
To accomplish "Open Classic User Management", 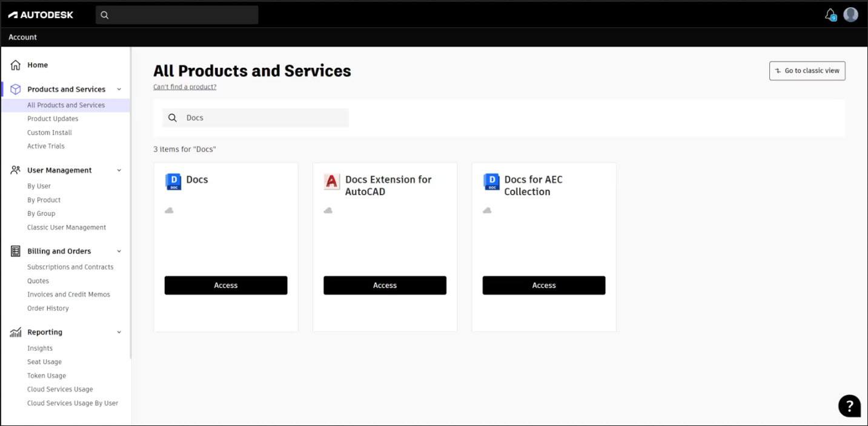I will [x=67, y=227].
